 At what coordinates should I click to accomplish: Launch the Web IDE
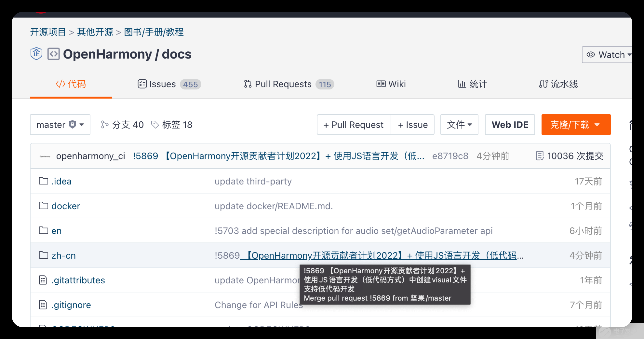pos(510,125)
